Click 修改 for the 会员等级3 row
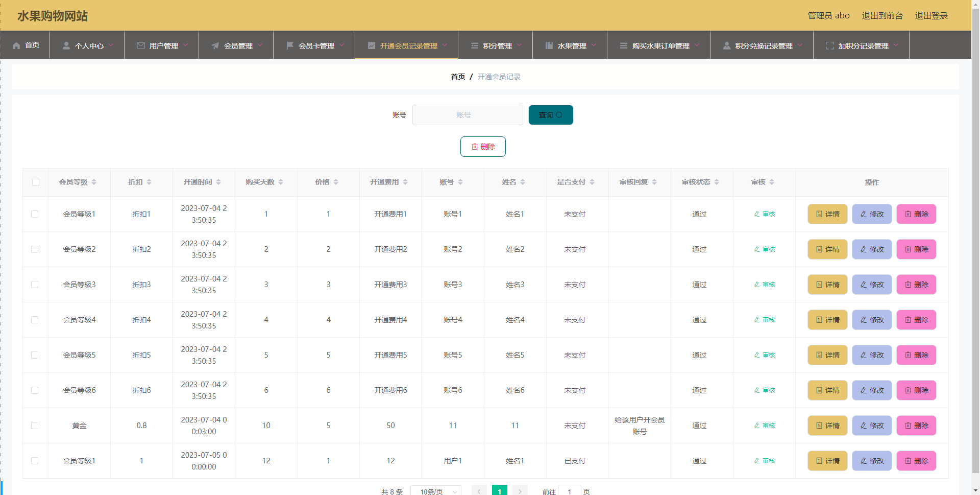The width and height of the screenshot is (980, 495). point(872,285)
